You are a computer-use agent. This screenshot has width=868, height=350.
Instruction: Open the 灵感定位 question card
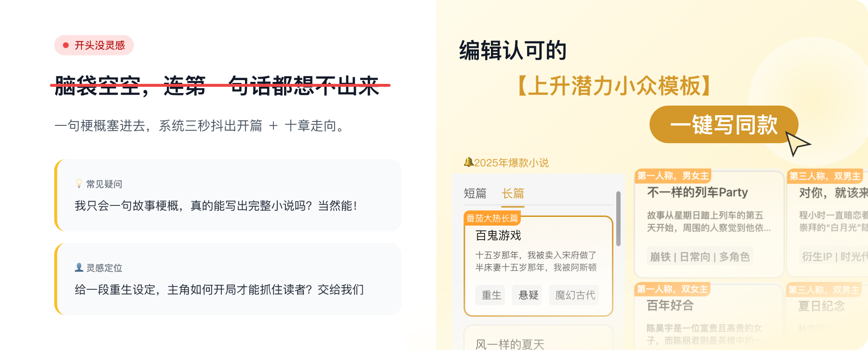[228, 279]
